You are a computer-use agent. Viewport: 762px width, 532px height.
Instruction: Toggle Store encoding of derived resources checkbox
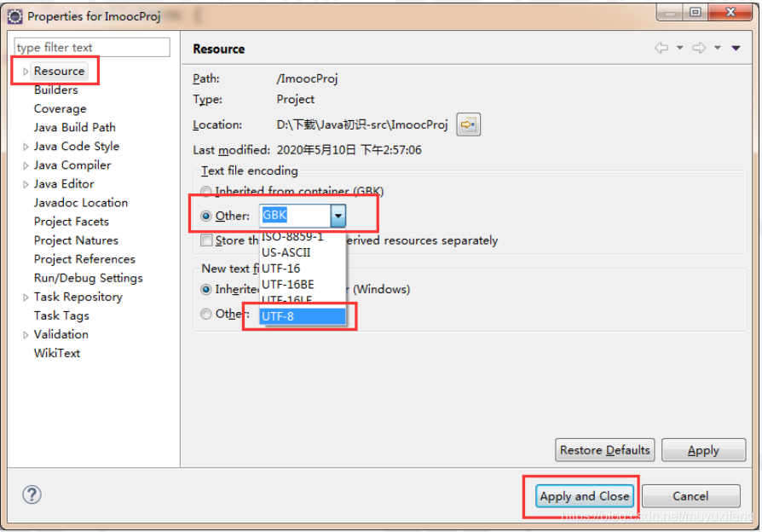(x=206, y=240)
